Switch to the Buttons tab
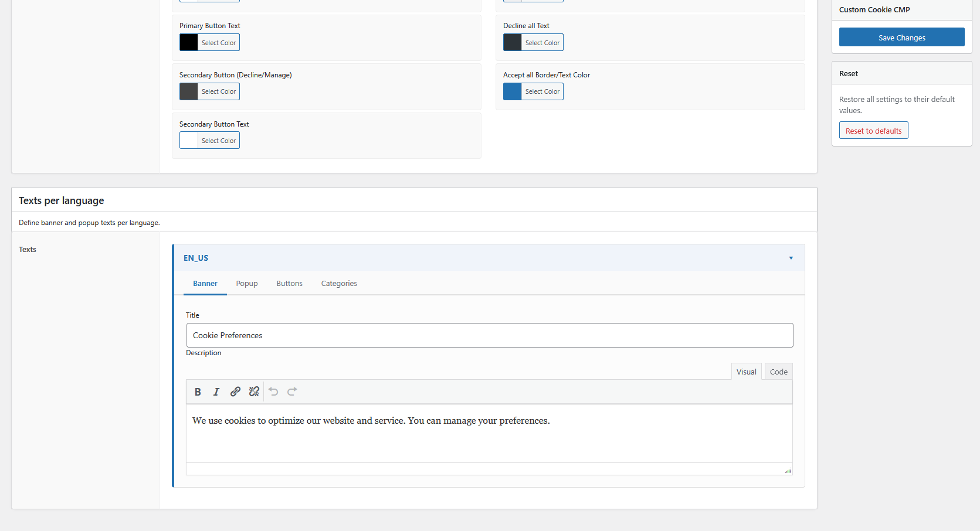The image size is (980, 531). point(289,283)
